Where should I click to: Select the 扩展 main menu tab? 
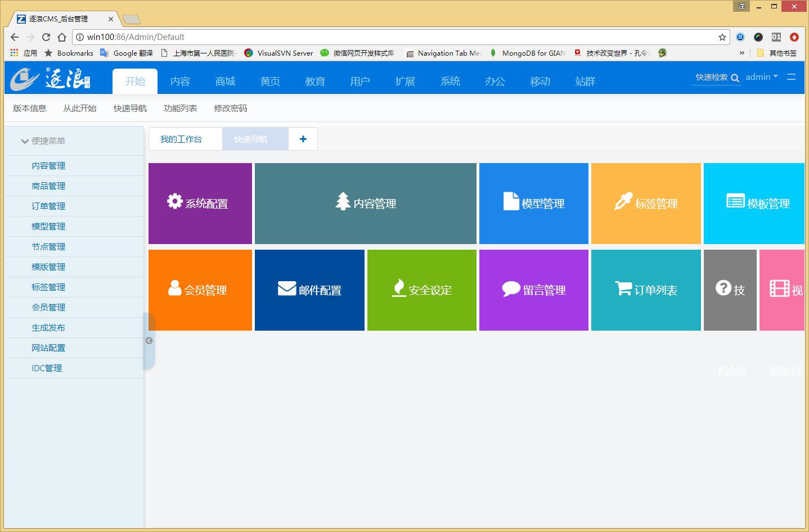point(405,82)
